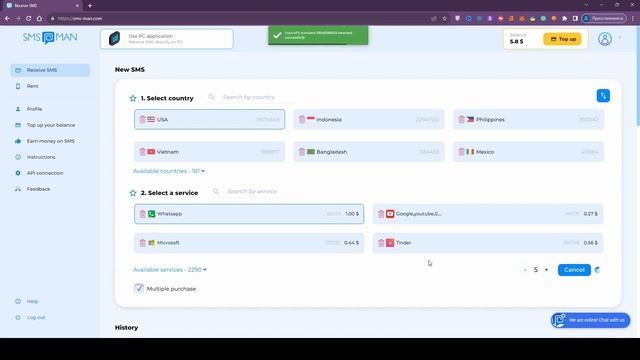Image resolution: width=640 pixels, height=360 pixels.
Task: Open Top up your balance page
Action: (x=51, y=125)
